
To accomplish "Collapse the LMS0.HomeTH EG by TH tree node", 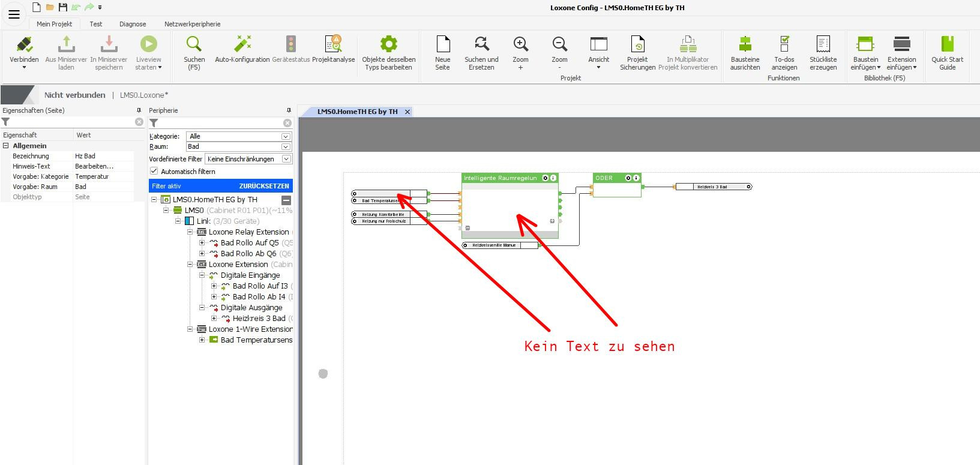I will click(x=154, y=200).
